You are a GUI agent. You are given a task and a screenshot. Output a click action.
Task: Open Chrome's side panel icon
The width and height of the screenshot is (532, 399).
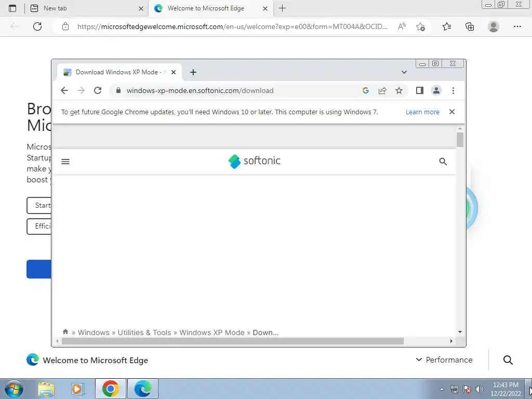(420, 90)
